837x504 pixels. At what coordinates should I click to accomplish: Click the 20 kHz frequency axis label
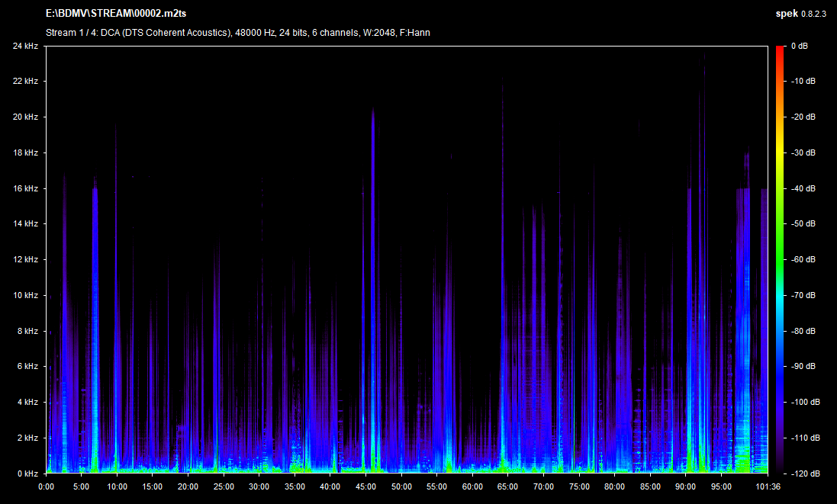coord(25,117)
